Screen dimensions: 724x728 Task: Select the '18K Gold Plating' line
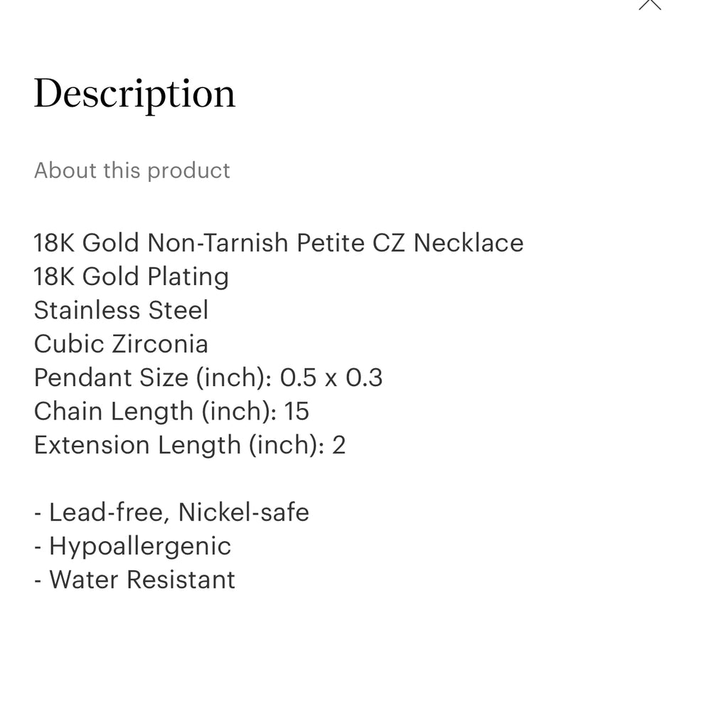click(x=131, y=277)
